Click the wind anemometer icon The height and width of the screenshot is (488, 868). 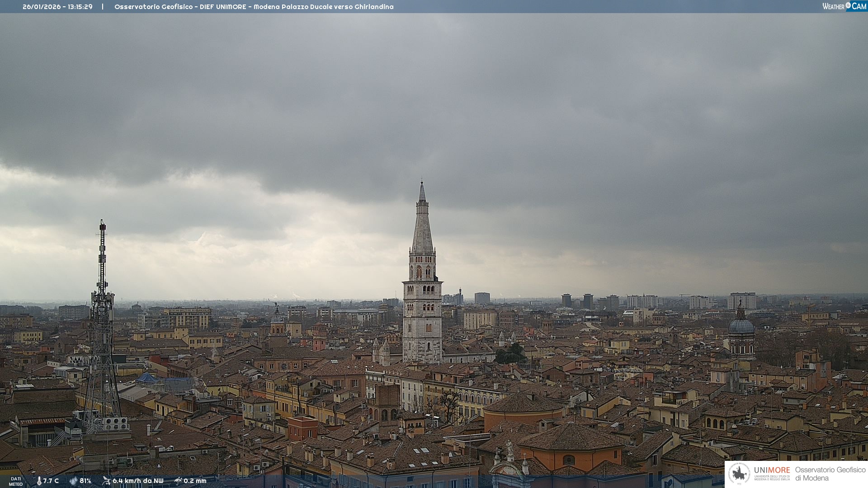point(106,481)
